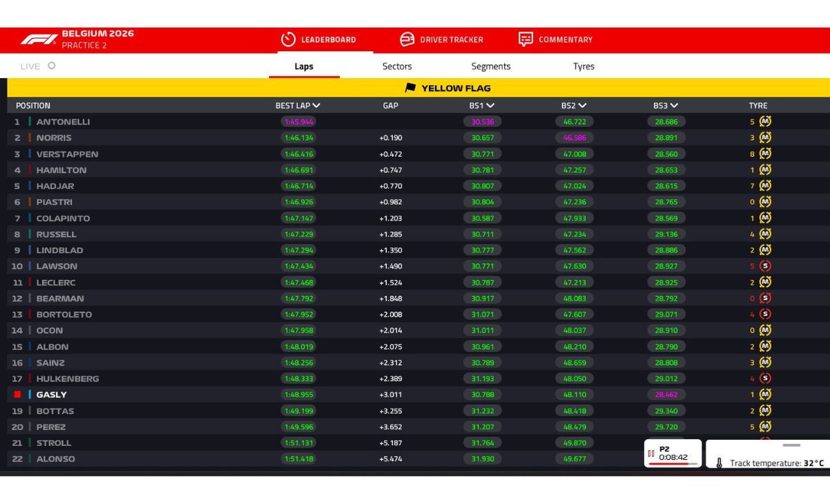The image size is (830, 504).
Task: Select driver ALONSO name
Action: (55, 459)
